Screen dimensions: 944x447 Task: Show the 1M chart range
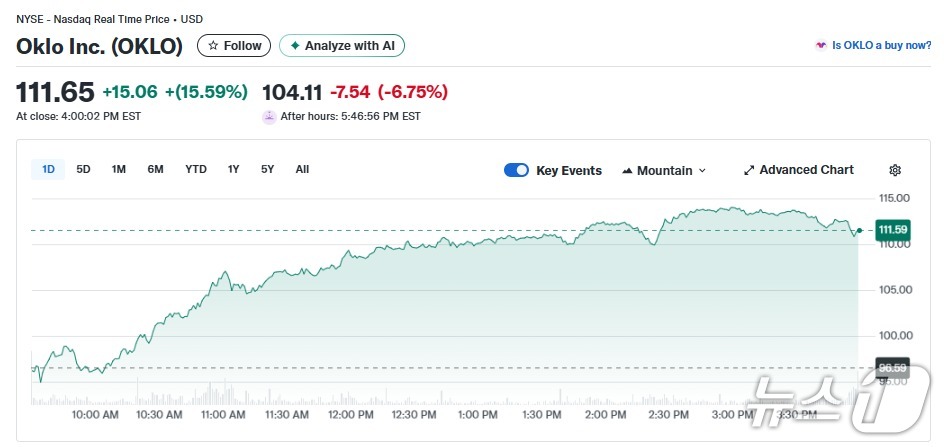coord(118,170)
